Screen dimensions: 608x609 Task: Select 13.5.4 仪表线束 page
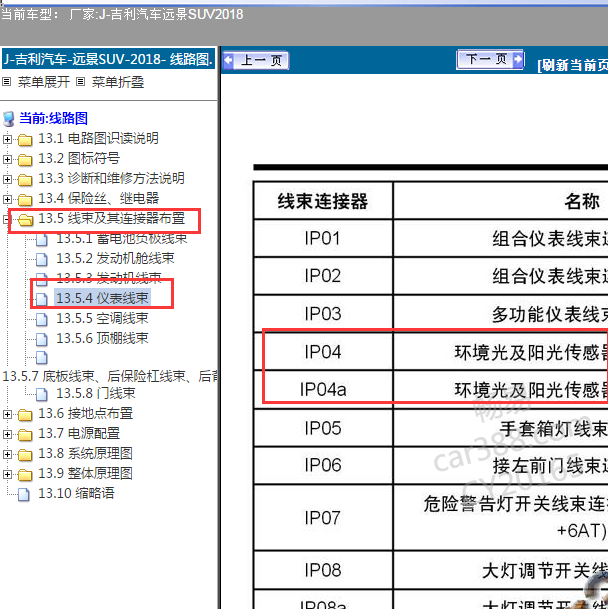103,298
